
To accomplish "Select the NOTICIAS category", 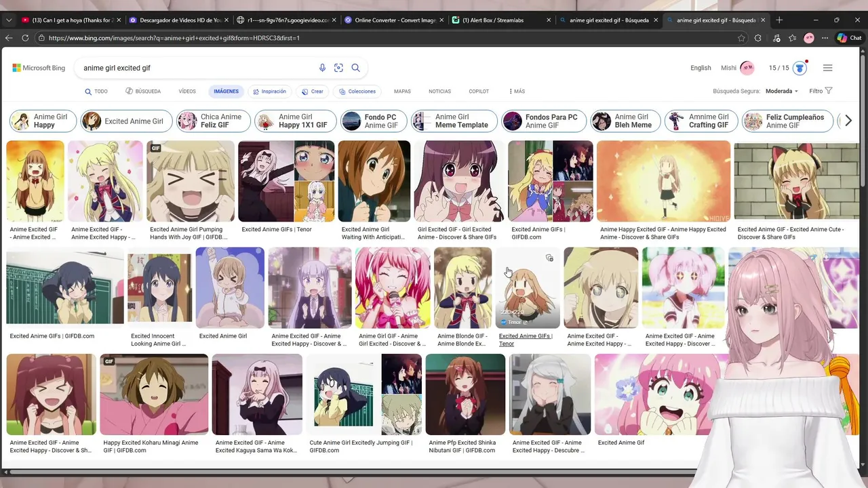I will [439, 91].
